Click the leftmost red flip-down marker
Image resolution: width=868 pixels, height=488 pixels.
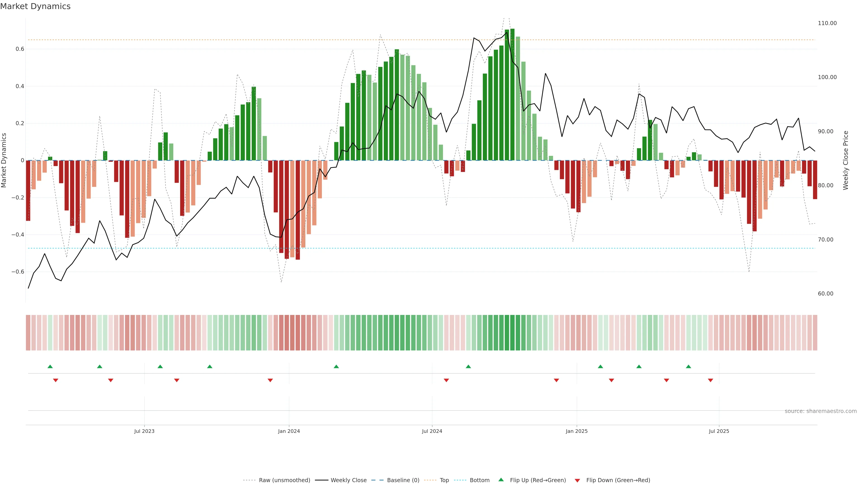click(56, 380)
